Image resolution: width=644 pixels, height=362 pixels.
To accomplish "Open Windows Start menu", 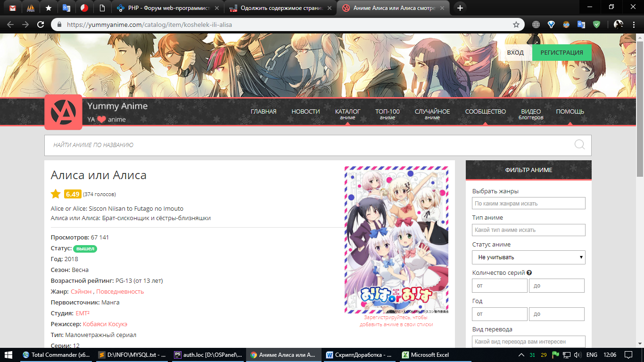I will pos(8,355).
